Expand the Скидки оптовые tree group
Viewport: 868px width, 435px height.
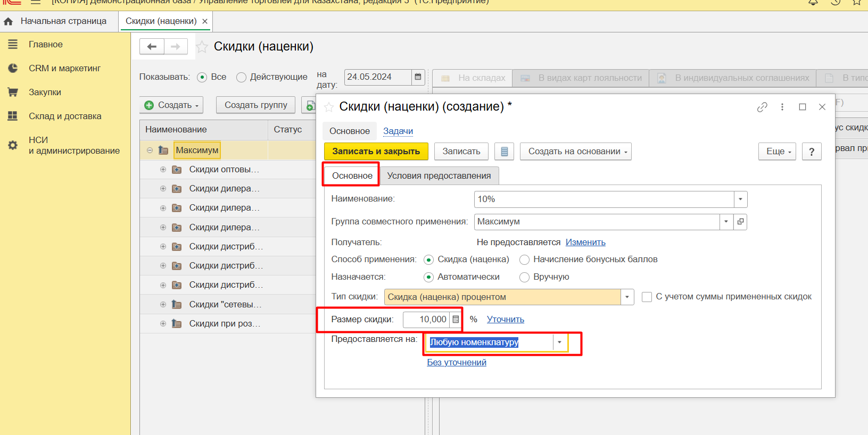coord(163,170)
